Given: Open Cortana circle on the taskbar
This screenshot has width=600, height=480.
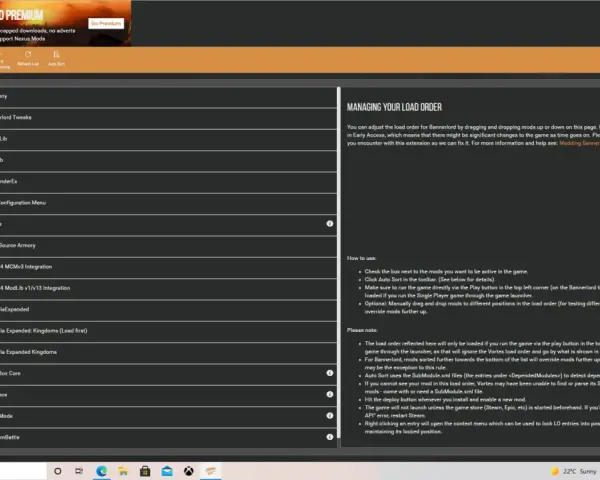Looking at the screenshot, I should [x=57, y=471].
